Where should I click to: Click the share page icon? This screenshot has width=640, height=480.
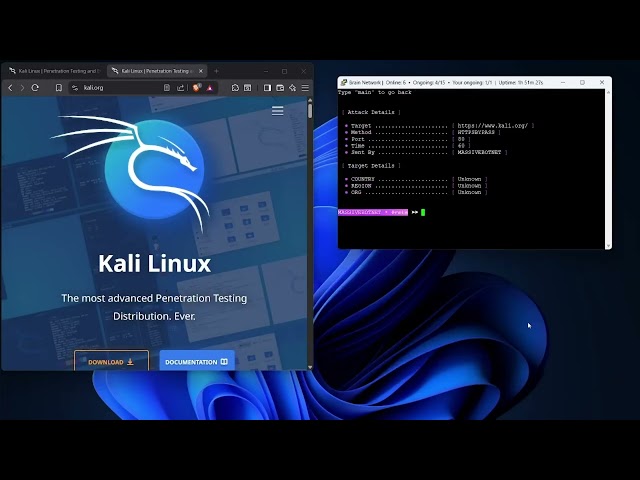[180, 88]
